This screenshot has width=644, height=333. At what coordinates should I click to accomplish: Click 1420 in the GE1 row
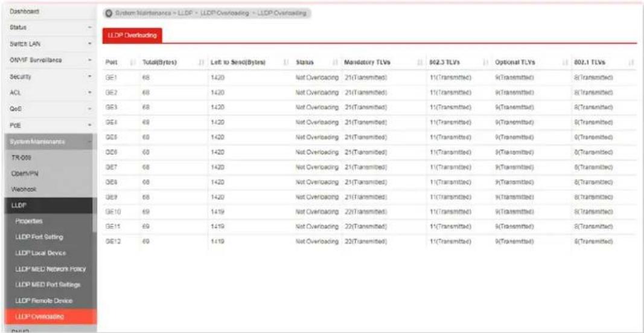(217, 78)
